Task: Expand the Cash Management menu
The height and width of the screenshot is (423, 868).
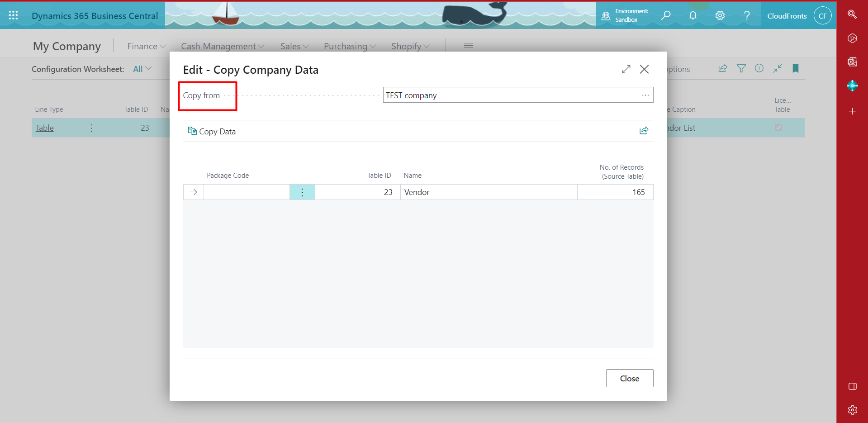Action: click(x=222, y=46)
